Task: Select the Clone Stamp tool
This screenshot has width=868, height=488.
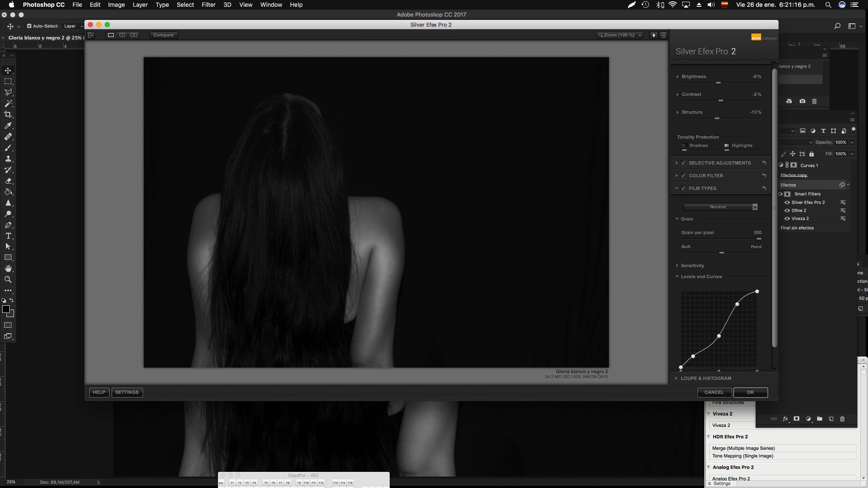Action: [x=8, y=159]
